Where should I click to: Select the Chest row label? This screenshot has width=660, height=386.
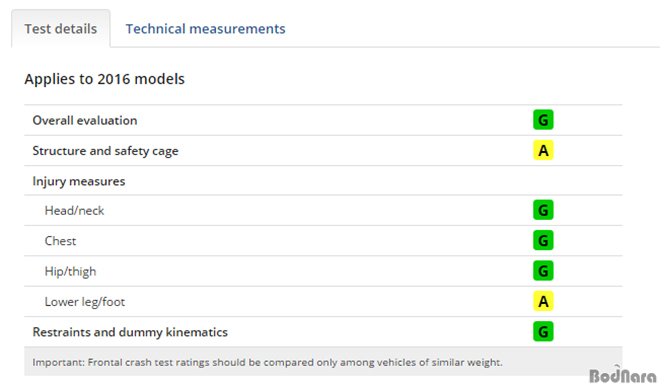pyautogui.click(x=60, y=241)
